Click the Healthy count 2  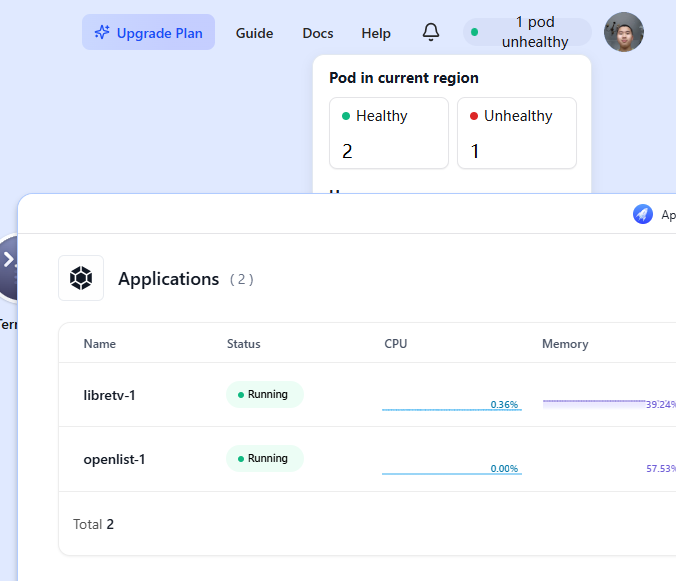[347, 151]
